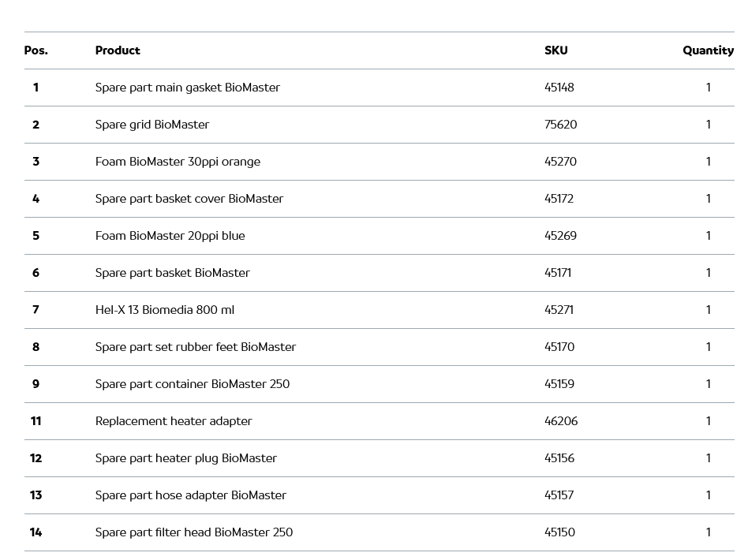Select Spare grid BioMaster product
This screenshot has width=748, height=560.
tap(152, 125)
